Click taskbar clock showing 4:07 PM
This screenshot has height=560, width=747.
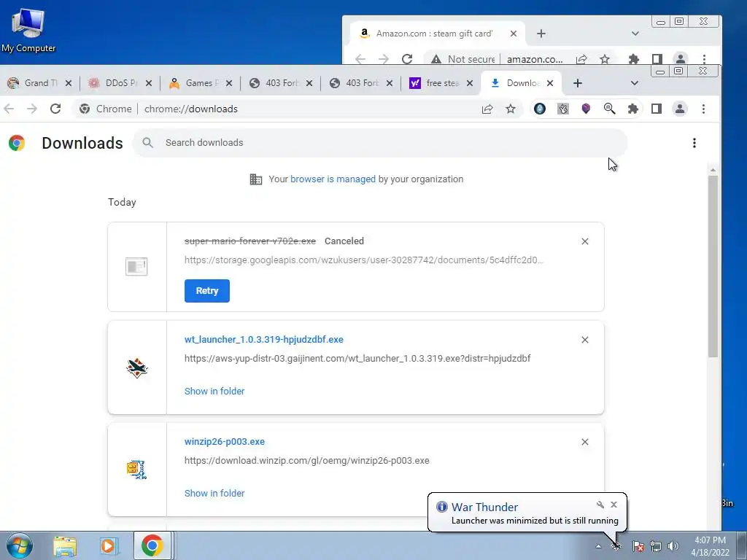(710, 540)
